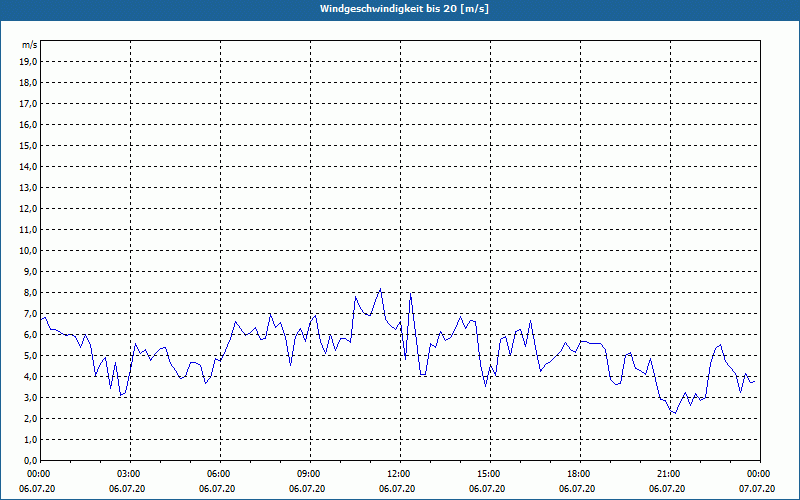Viewport: 800px width, 500px height.
Task: Click the 3,0 y-axis label
Action: click(30, 397)
